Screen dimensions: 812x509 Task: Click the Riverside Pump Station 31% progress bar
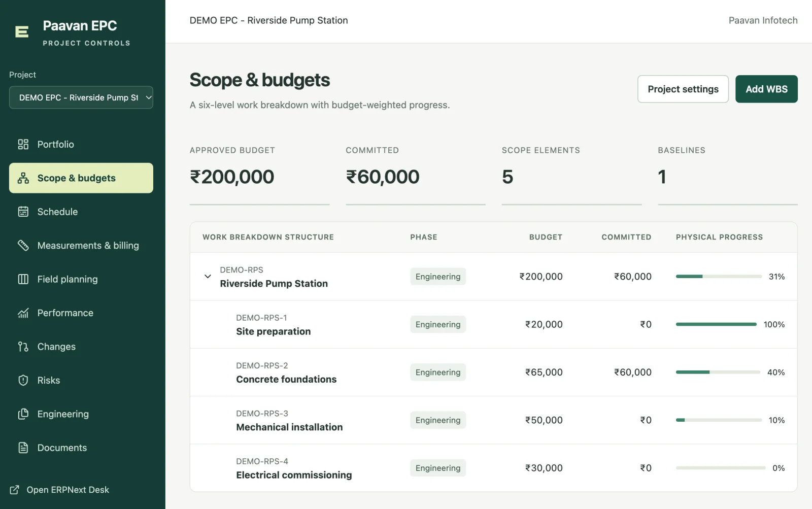[719, 277]
